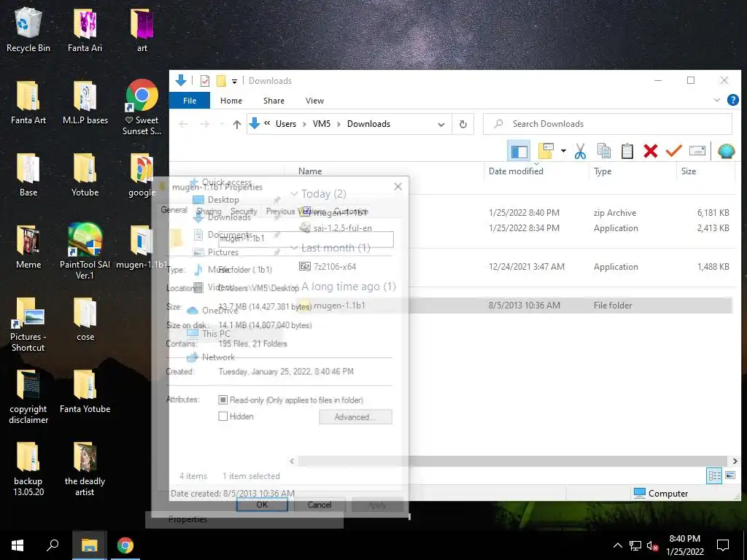Viewport: 747px width, 560px height.
Task: Open taskbar search magnifier
Action: 53,545
